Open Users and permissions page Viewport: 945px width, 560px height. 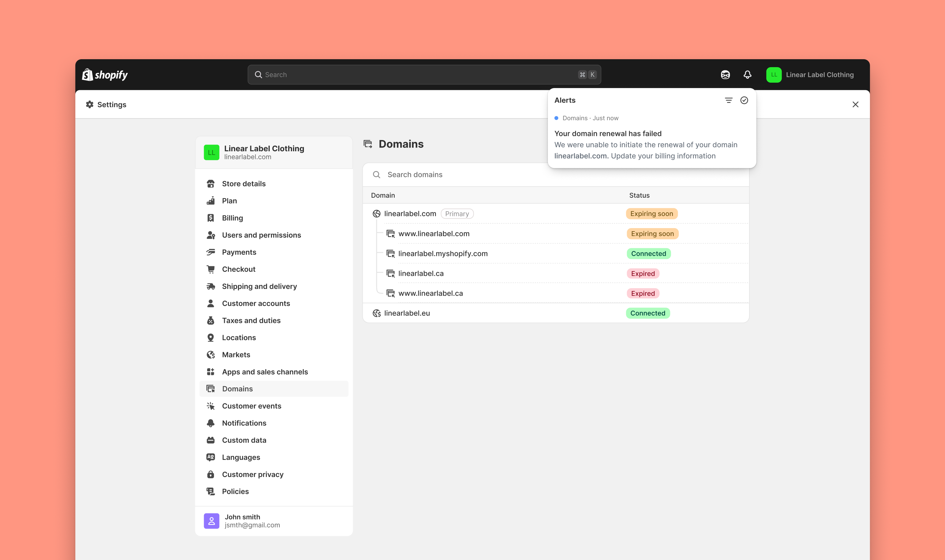pyautogui.click(x=274, y=235)
